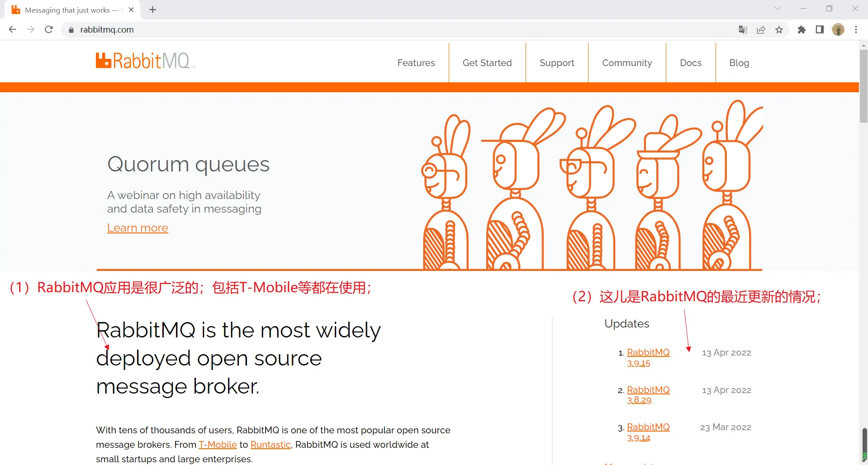Click the rabbit robots banner illustration
The width and height of the screenshot is (868, 465).
[x=592, y=185]
